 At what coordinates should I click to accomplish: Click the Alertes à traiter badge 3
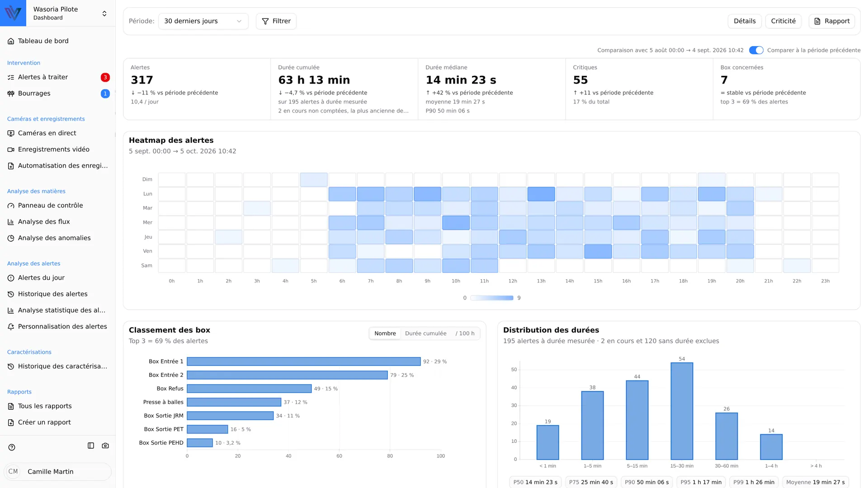105,77
